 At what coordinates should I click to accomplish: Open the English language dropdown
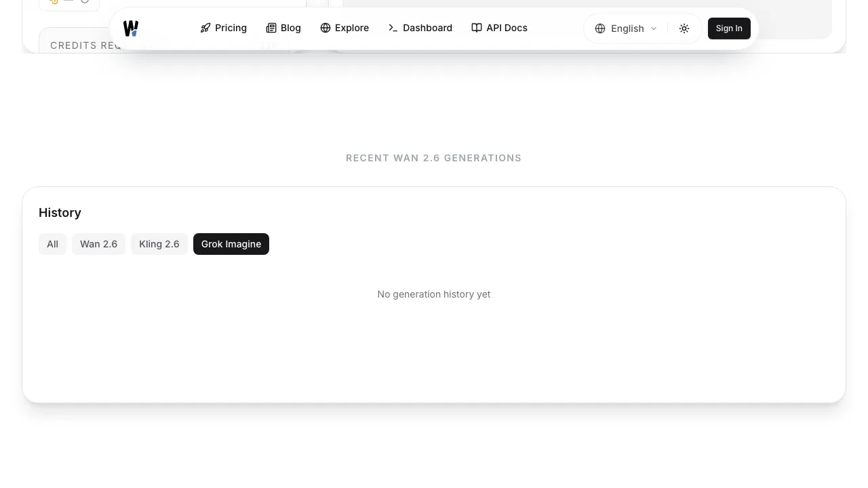627,28
